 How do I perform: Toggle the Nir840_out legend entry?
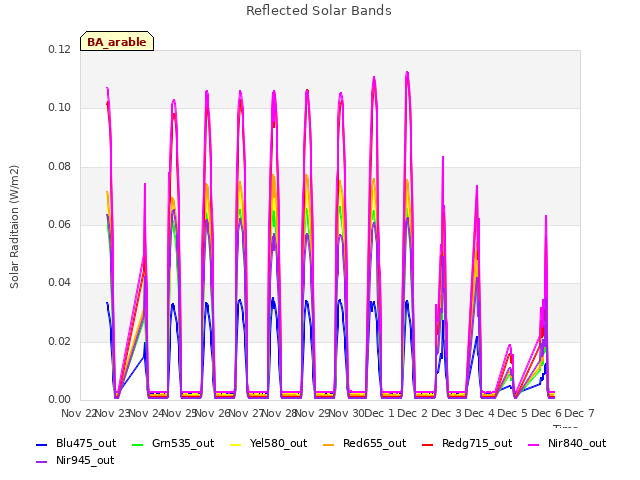(567, 443)
